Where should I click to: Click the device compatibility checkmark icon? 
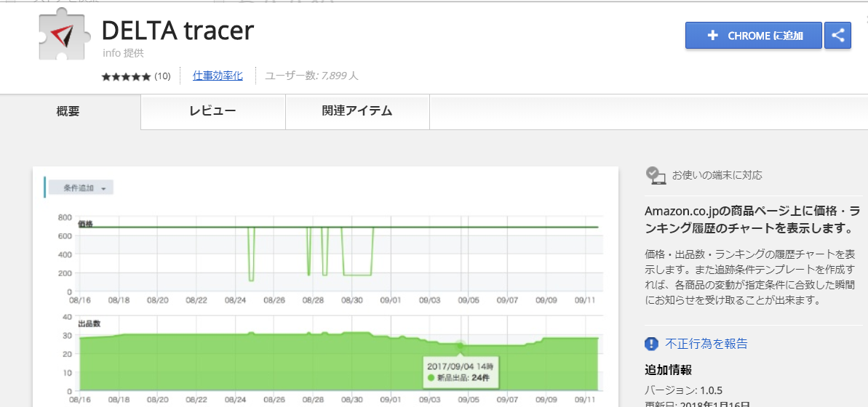coord(656,175)
